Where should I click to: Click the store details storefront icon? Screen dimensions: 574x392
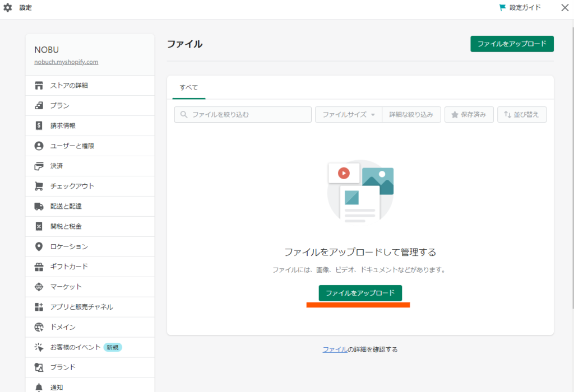(39, 86)
